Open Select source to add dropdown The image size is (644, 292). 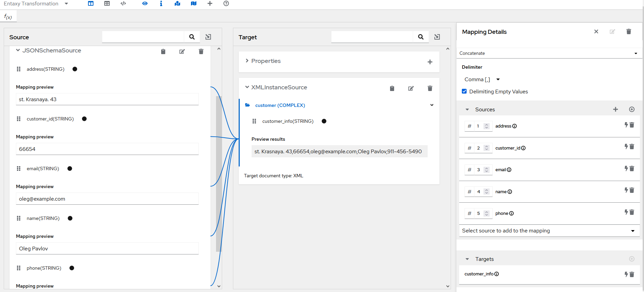click(x=548, y=231)
